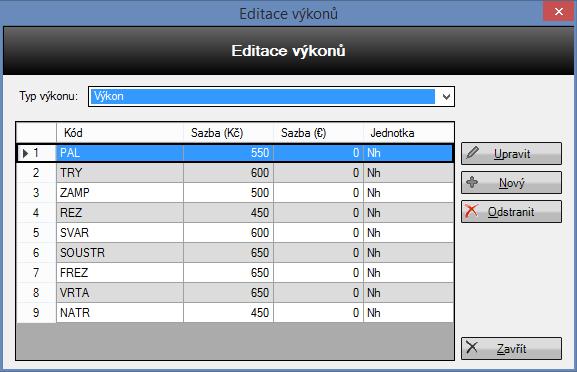Image resolution: width=577 pixels, height=372 pixels.
Task: Click the Nh unit in SOUSTR row
Action: [x=408, y=253]
